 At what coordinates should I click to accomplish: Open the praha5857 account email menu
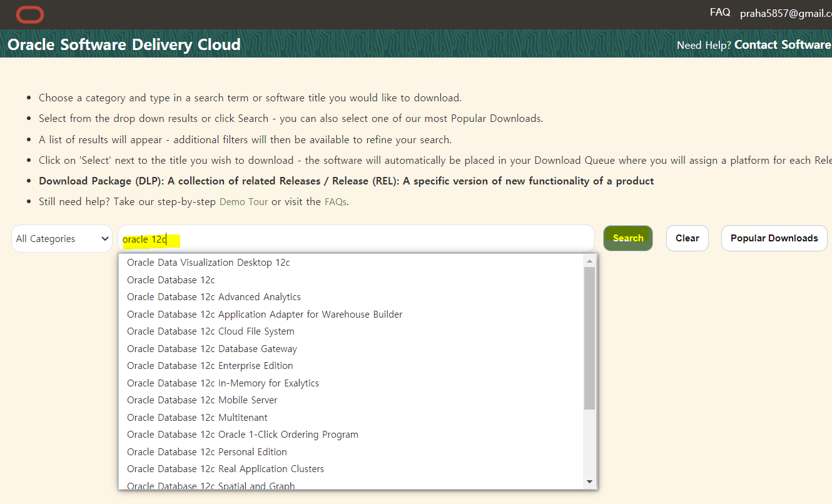coord(786,13)
